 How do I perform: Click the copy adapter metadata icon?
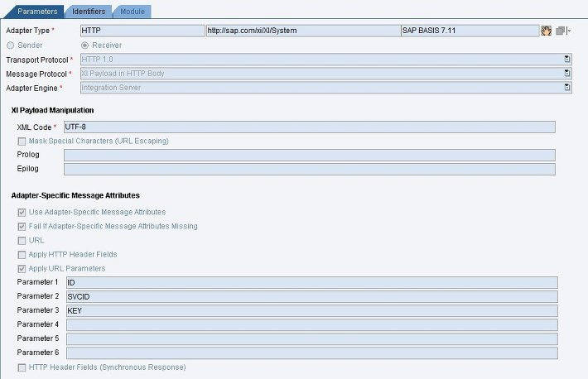point(562,31)
